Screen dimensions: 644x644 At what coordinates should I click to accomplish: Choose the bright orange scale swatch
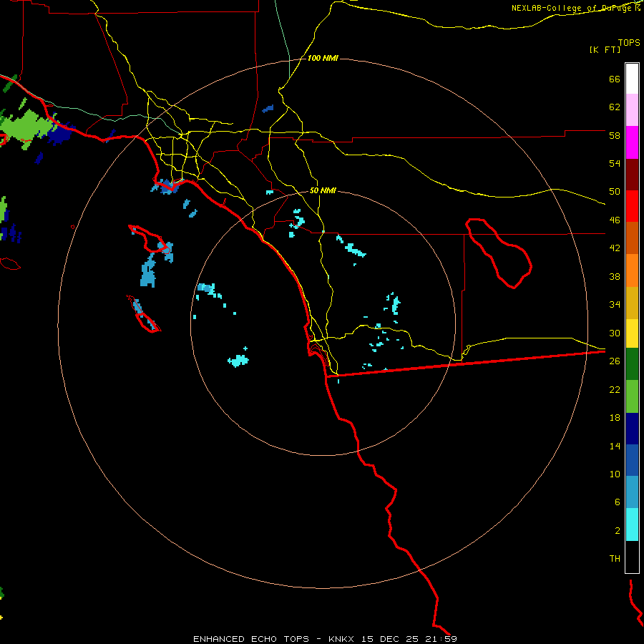(632, 270)
